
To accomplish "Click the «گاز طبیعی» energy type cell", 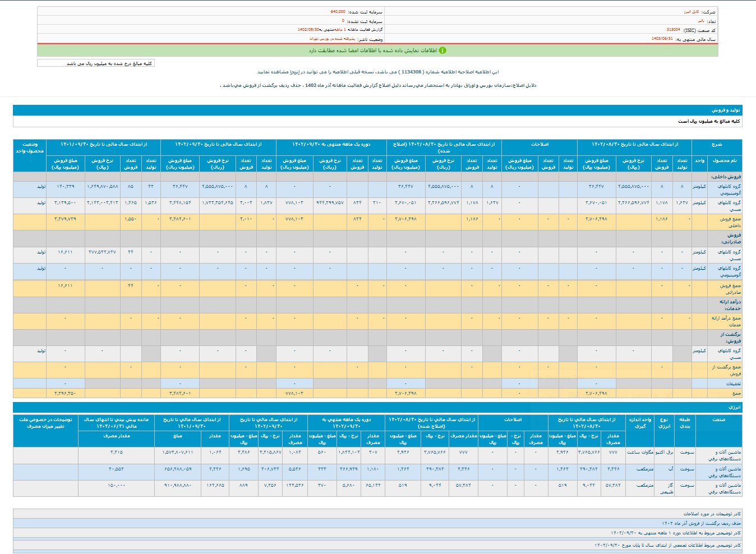I will [x=666, y=488].
